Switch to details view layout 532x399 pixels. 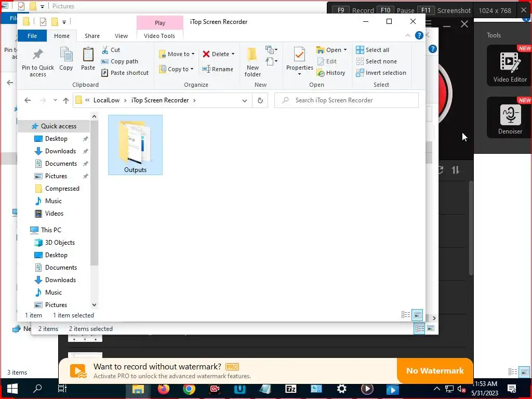(406, 315)
